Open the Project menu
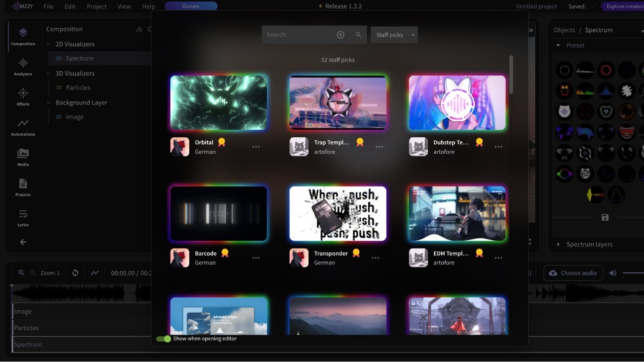 click(x=97, y=7)
